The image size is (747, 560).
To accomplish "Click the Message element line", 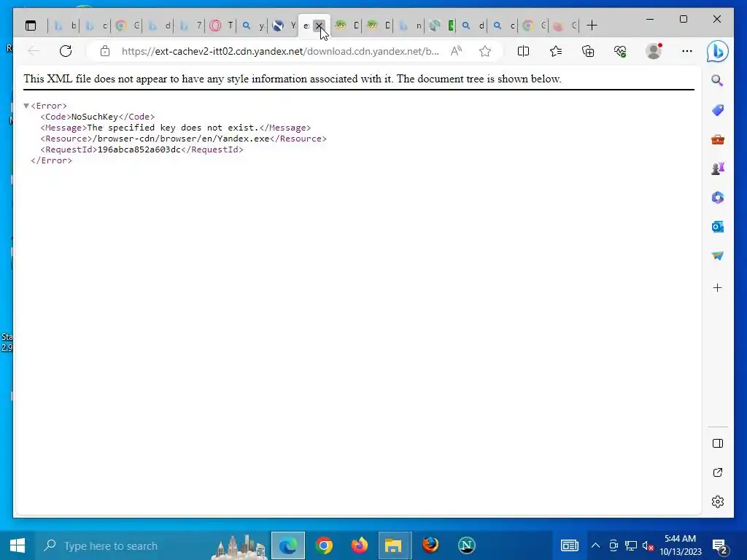I will 175,128.
